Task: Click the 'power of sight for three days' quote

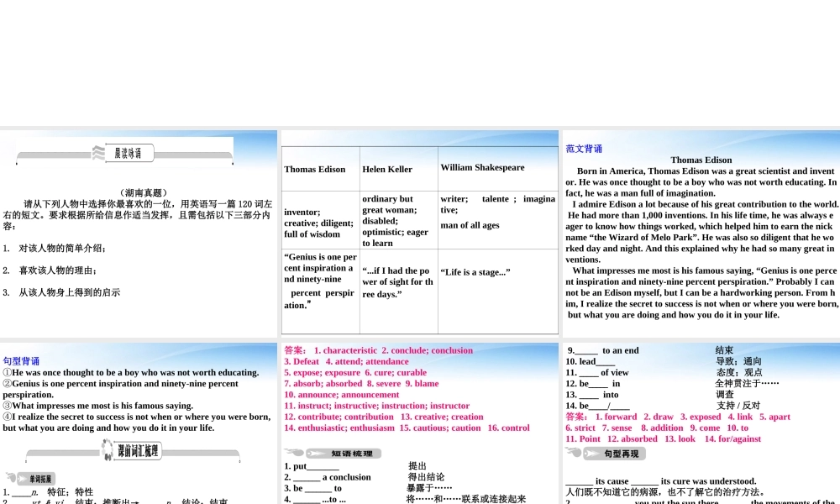Action: 398,282
